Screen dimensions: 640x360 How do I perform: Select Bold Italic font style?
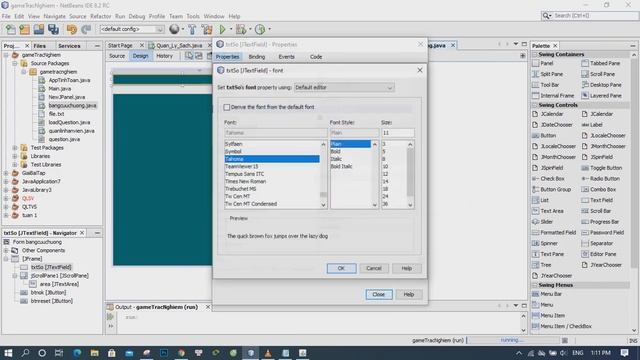(341, 166)
